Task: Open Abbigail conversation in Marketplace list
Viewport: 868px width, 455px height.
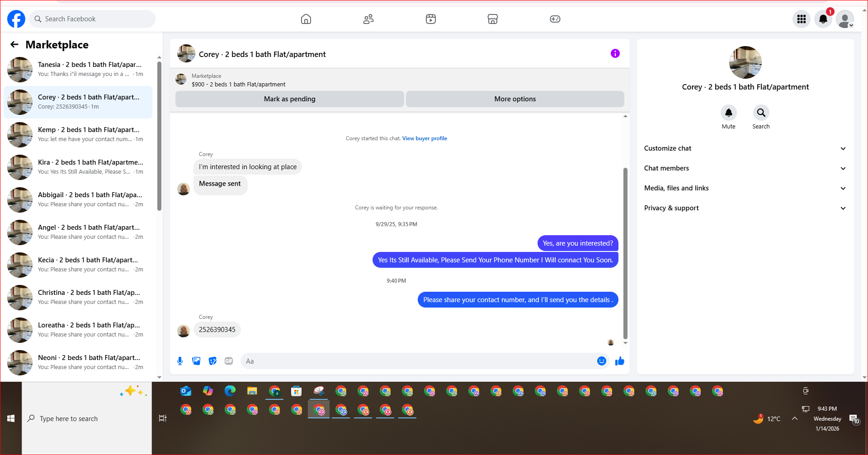Action: tap(78, 200)
